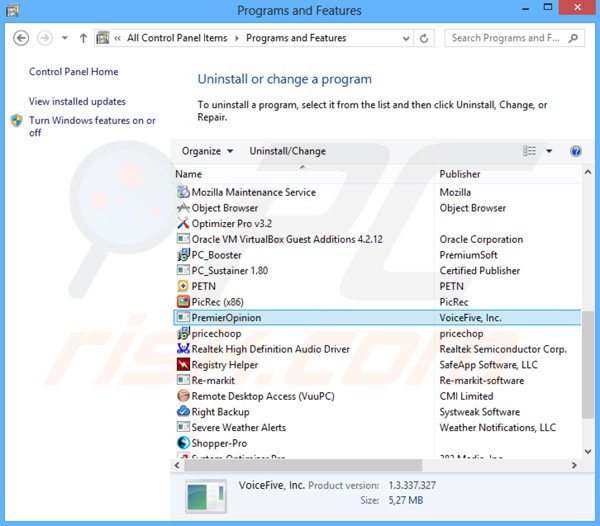Refresh the Programs and Features list

tap(424, 38)
